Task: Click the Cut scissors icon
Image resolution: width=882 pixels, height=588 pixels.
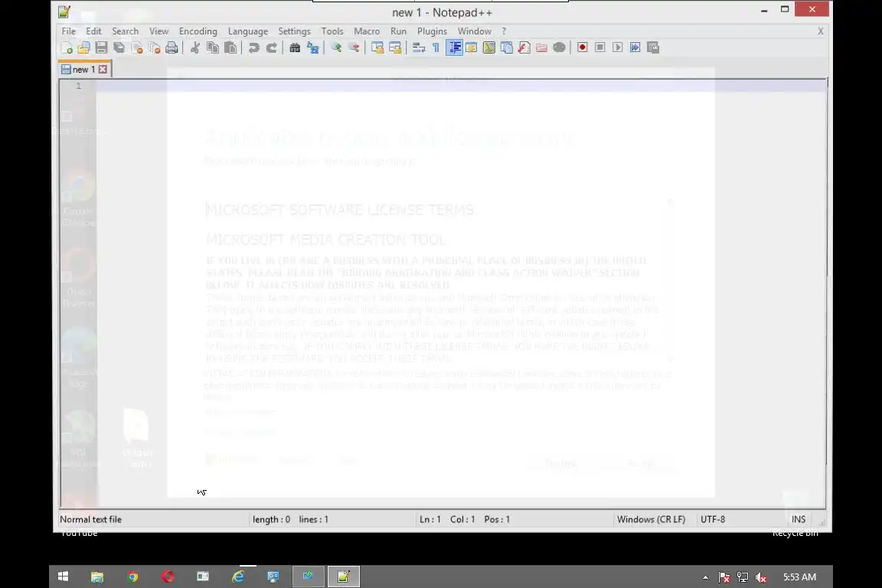Action: click(195, 47)
